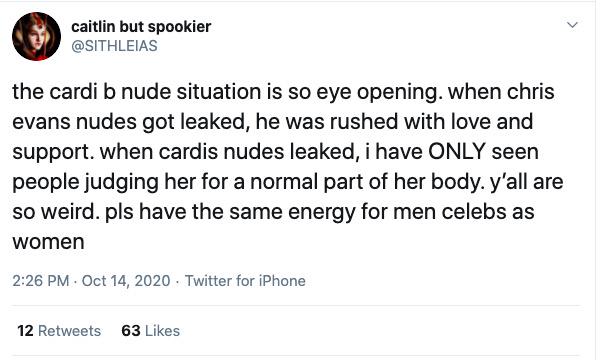Screen dimensions: 600x360
Task: View the 12 Retweets list
Action: [59, 331]
